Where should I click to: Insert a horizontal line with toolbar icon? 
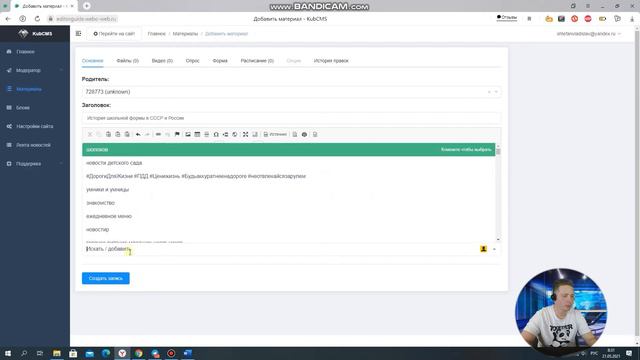tap(207, 134)
